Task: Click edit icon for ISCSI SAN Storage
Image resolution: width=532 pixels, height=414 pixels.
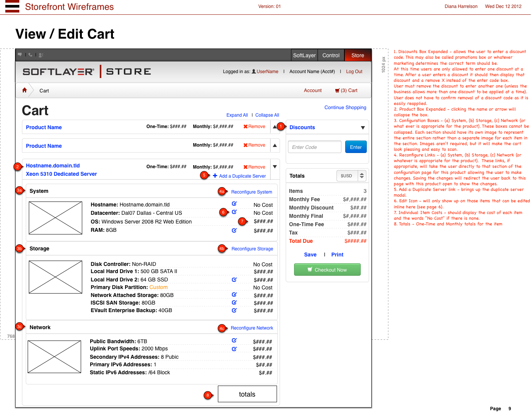Action: click(234, 303)
